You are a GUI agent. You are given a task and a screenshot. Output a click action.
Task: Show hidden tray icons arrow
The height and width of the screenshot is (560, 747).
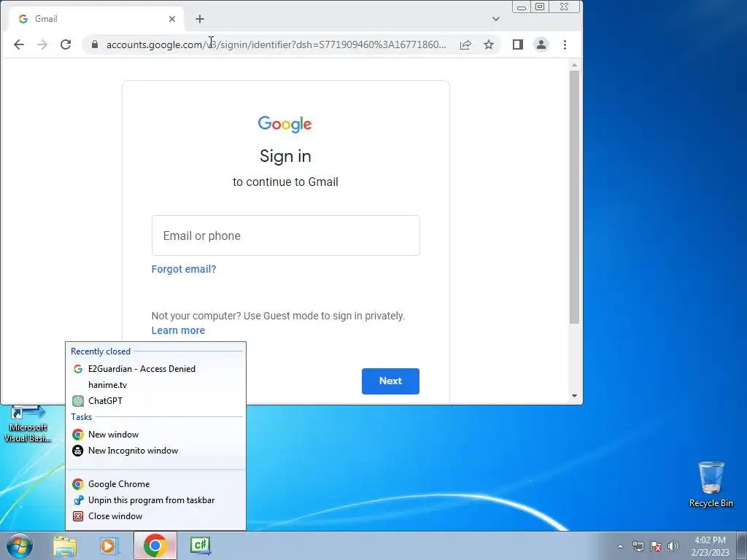tap(620, 546)
